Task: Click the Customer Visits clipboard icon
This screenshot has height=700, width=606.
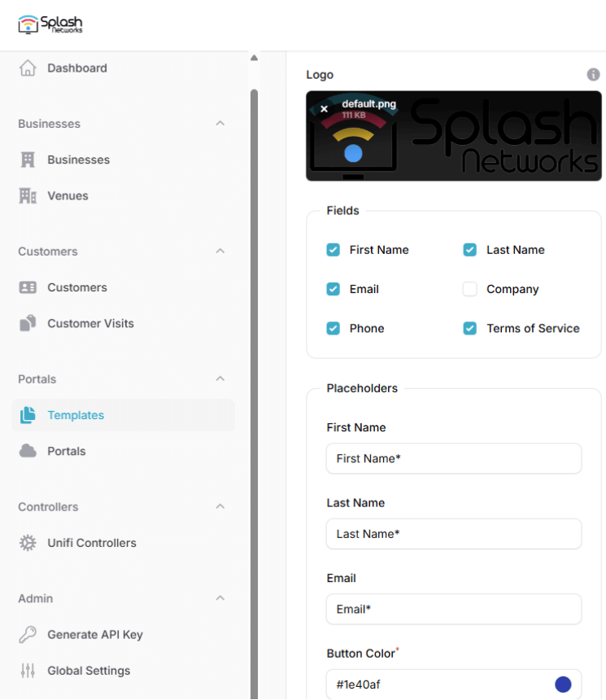Action: 28,323
